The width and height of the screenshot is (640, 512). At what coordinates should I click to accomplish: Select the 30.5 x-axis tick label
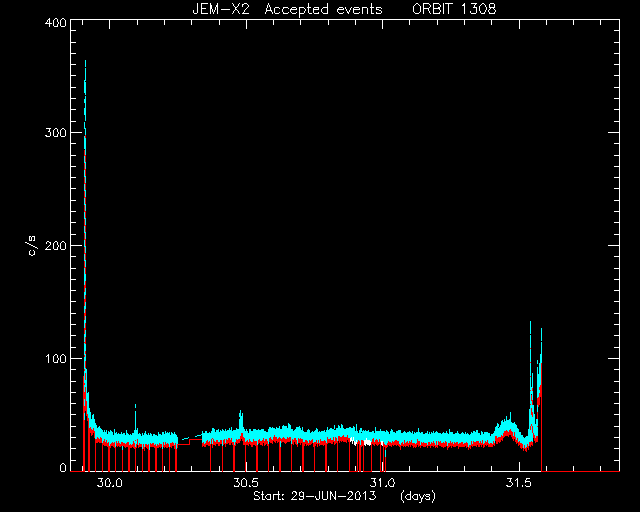[x=246, y=483]
